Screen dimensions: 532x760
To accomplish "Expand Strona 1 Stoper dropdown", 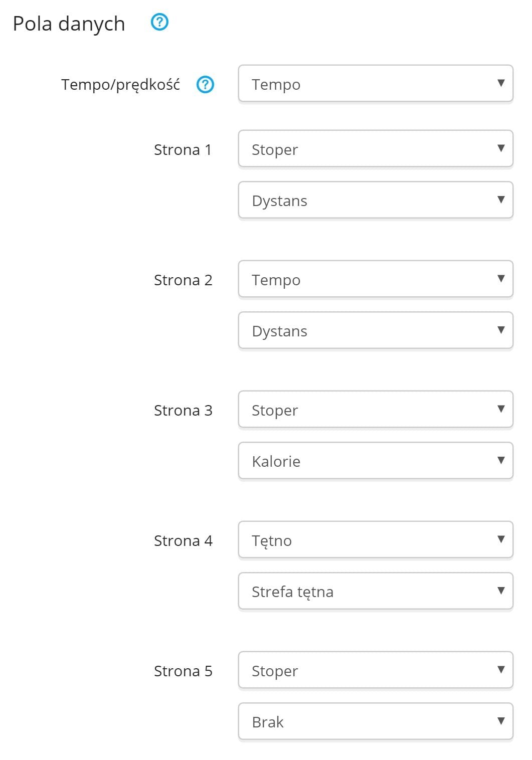I will pyautogui.click(x=376, y=148).
